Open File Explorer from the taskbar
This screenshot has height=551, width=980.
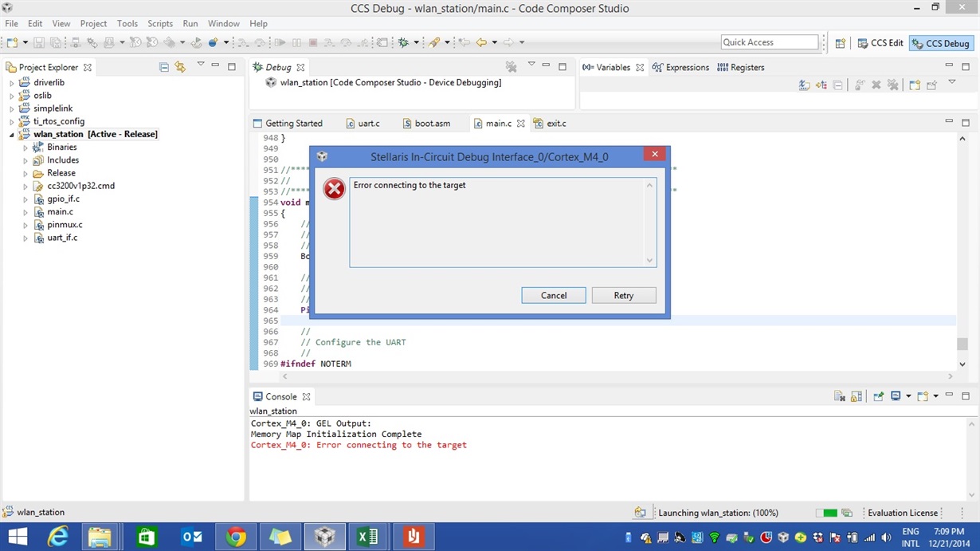tap(100, 537)
